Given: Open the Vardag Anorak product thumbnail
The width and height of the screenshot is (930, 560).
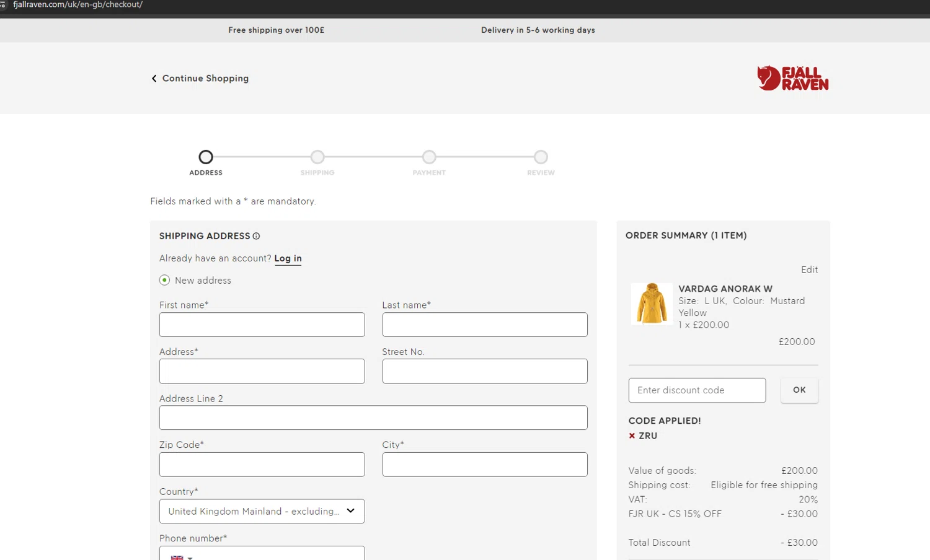Looking at the screenshot, I should click(652, 304).
